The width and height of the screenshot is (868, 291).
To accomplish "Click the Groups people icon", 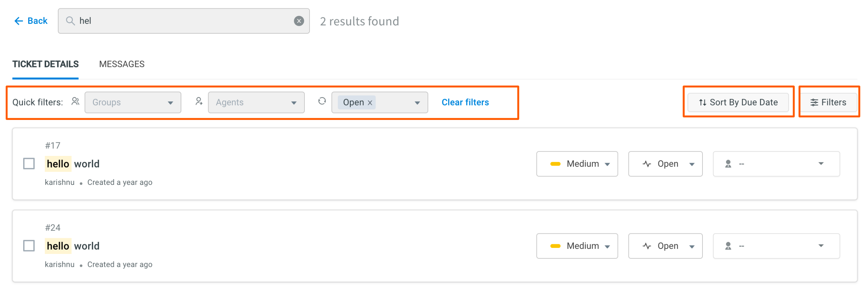I will pyautogui.click(x=75, y=101).
